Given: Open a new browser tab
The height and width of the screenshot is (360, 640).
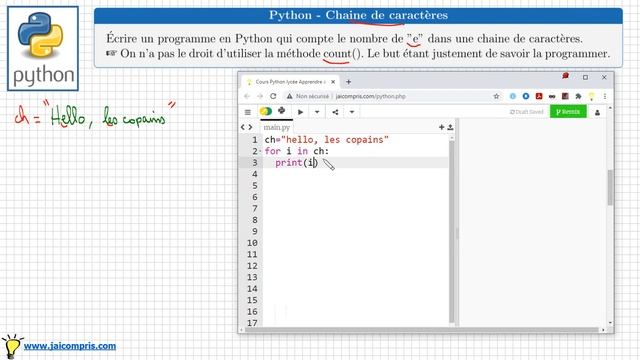Looking at the screenshot, I should 348,82.
